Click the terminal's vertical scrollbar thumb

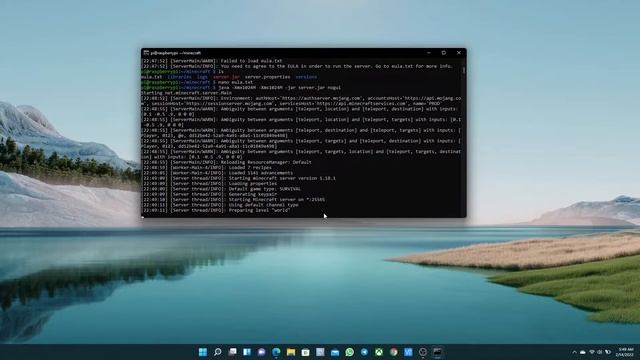click(x=464, y=70)
